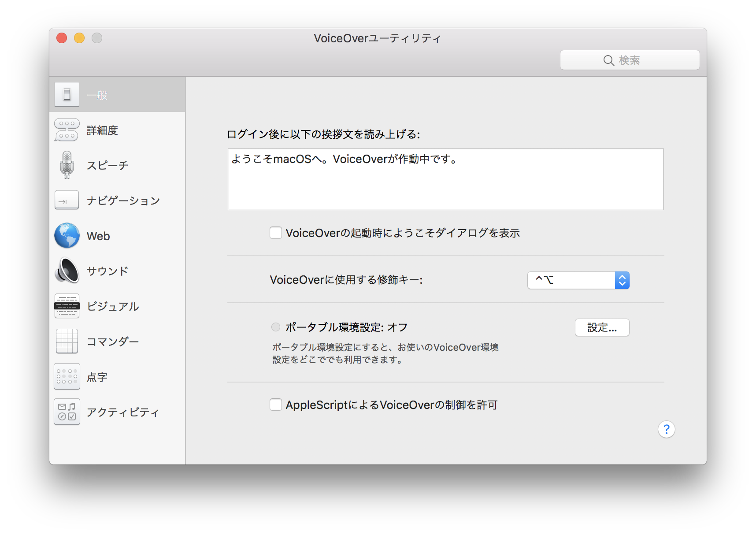The width and height of the screenshot is (756, 535).
Task: Click inside the 検索 search field
Action: pos(629,60)
